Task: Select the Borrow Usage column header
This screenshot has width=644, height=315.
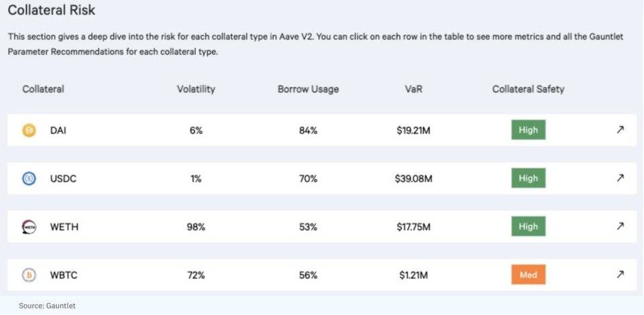Action: click(308, 89)
